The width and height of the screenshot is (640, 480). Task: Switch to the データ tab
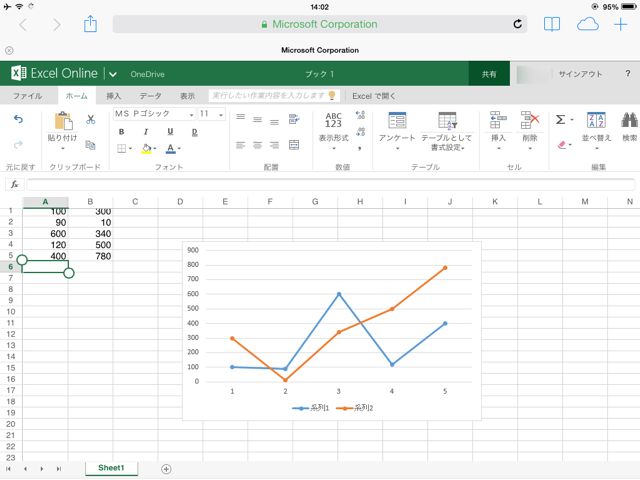tap(151, 96)
